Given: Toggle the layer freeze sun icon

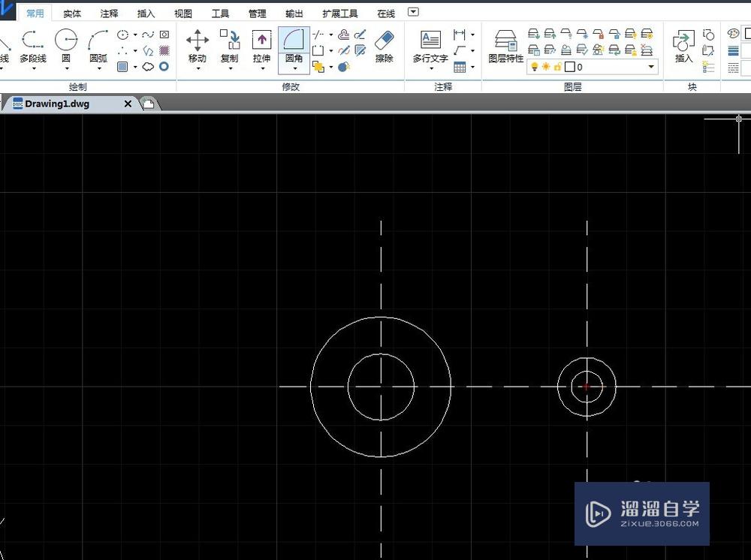Looking at the screenshot, I should tap(546, 67).
